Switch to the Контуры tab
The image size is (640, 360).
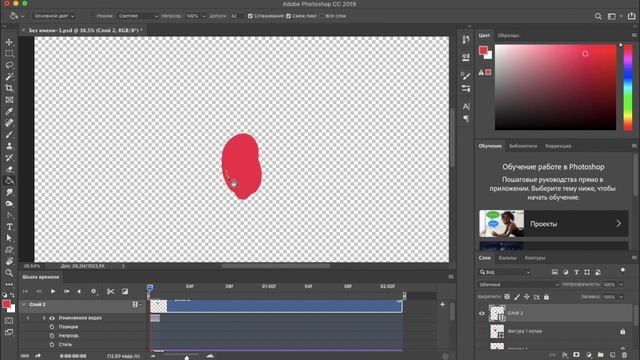pyautogui.click(x=535, y=258)
